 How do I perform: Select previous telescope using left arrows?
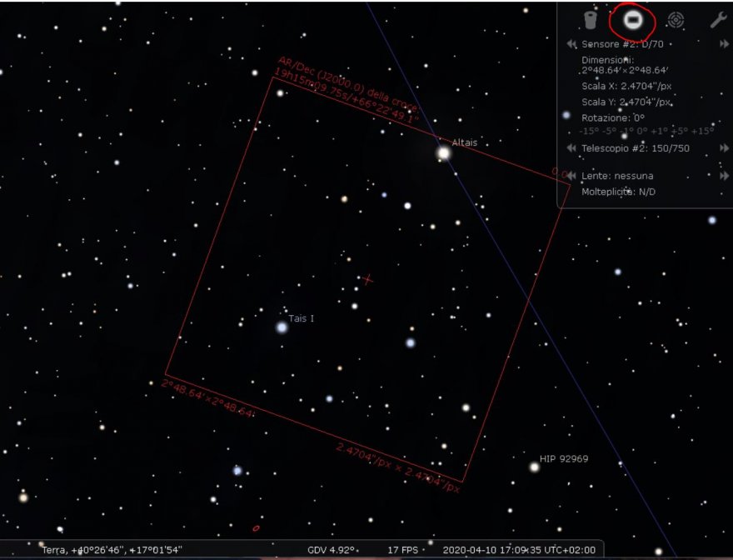coord(571,148)
